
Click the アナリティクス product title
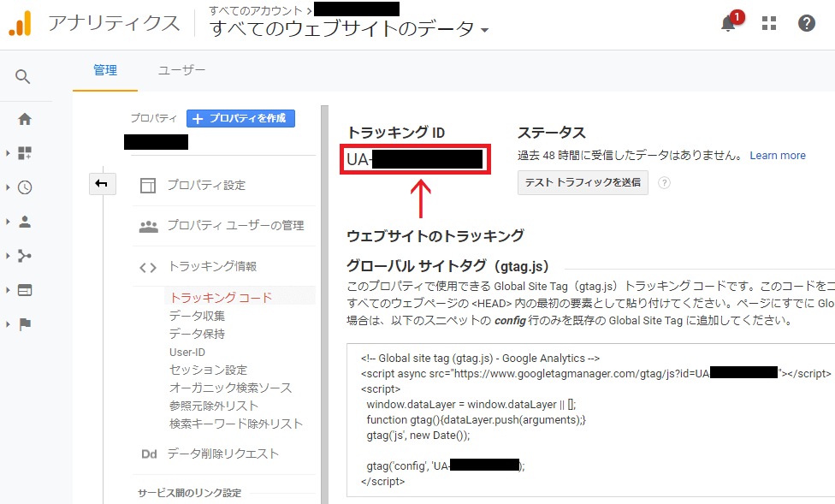pyautogui.click(x=115, y=23)
